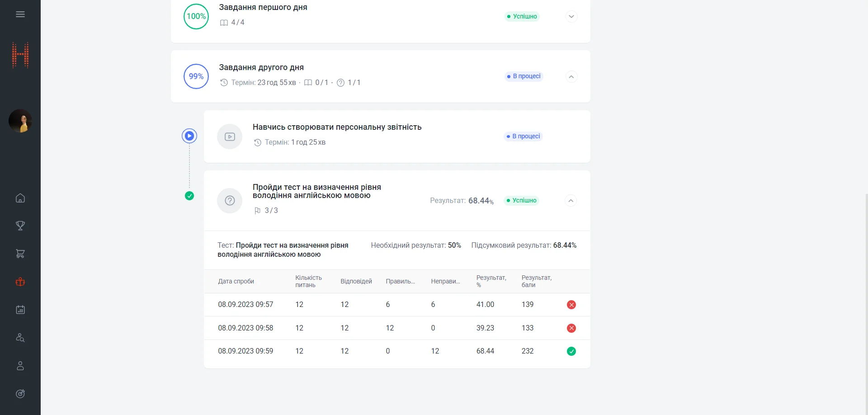
Task: Open the shopping cart icon
Action: click(x=20, y=254)
